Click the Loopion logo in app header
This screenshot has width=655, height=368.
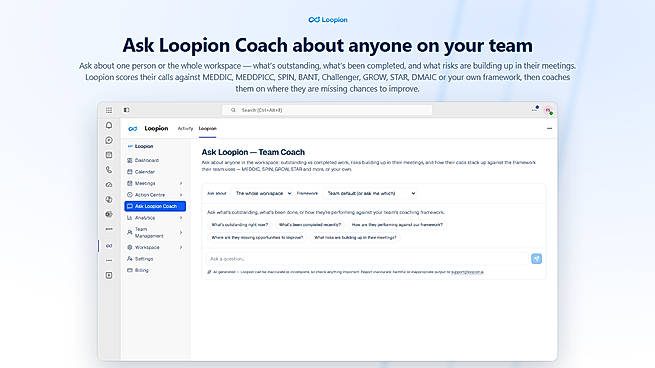pyautogui.click(x=133, y=129)
